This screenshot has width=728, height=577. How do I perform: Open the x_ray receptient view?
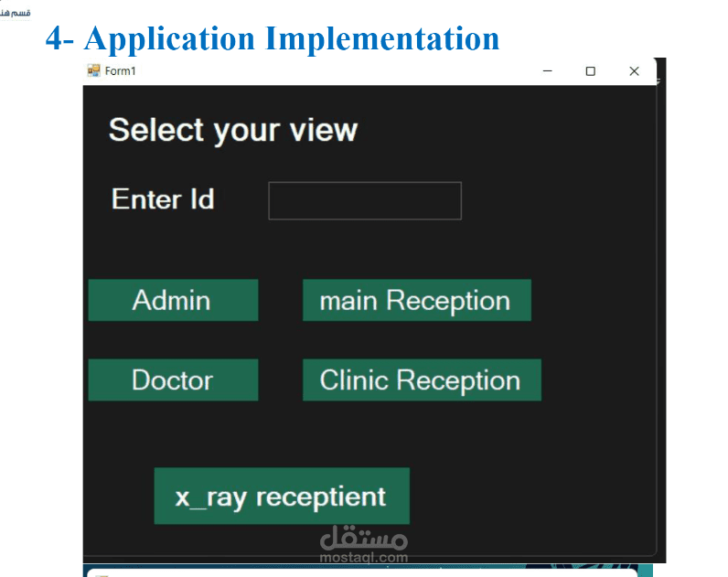coord(282,496)
